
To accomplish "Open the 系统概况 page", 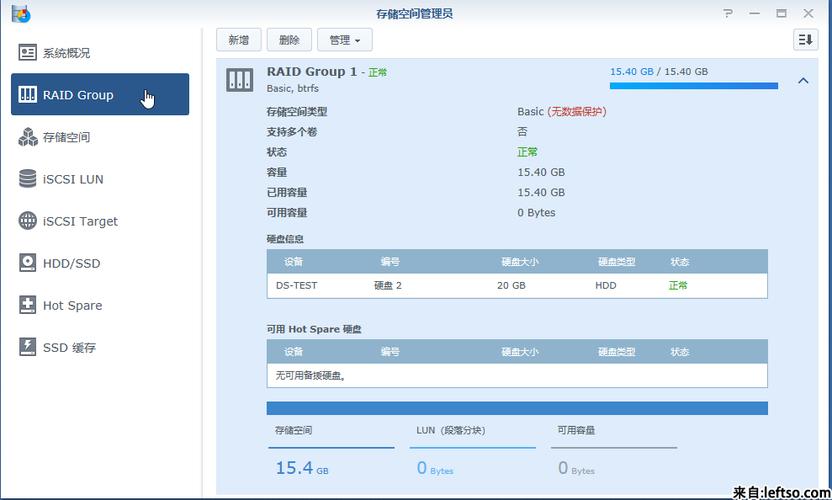I will pyautogui.click(x=100, y=53).
